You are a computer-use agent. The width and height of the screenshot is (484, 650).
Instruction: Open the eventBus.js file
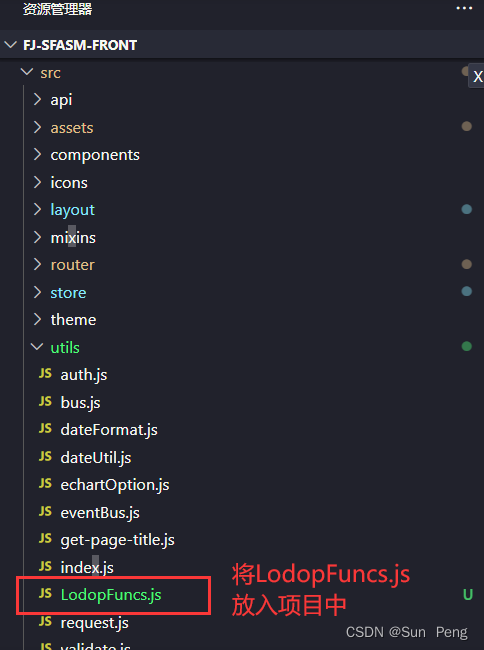100,513
